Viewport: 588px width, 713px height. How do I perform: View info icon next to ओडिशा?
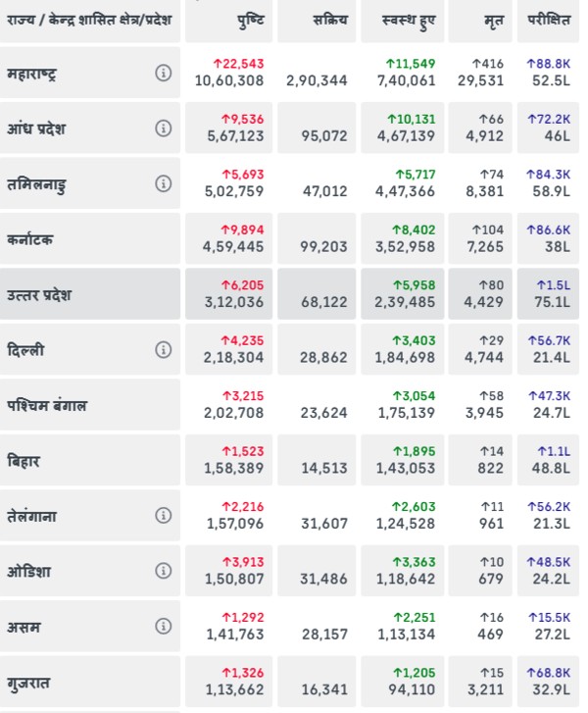pyautogui.click(x=164, y=571)
